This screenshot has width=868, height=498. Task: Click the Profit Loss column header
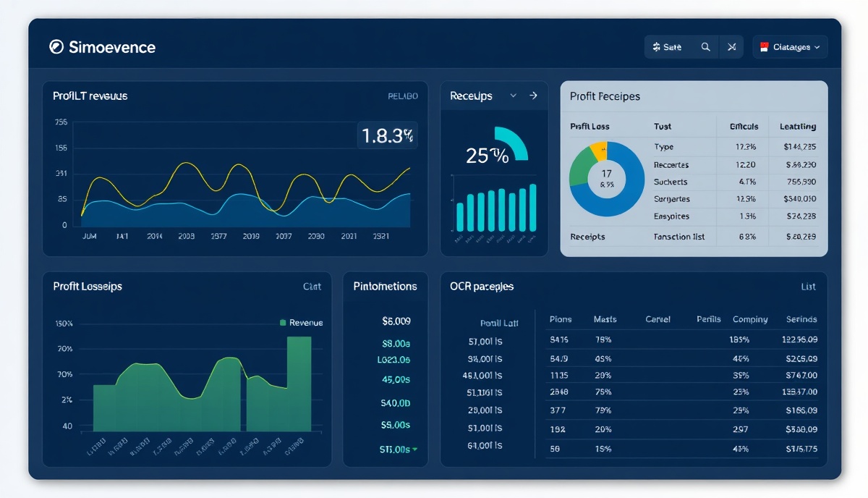590,126
